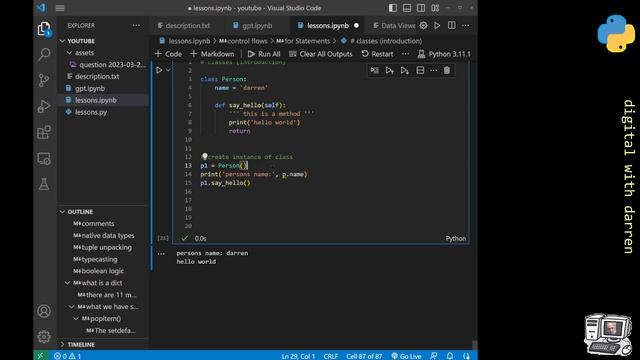The width and height of the screenshot is (640, 360).
Task: Click Run All in notebook toolbar
Action: tap(264, 54)
